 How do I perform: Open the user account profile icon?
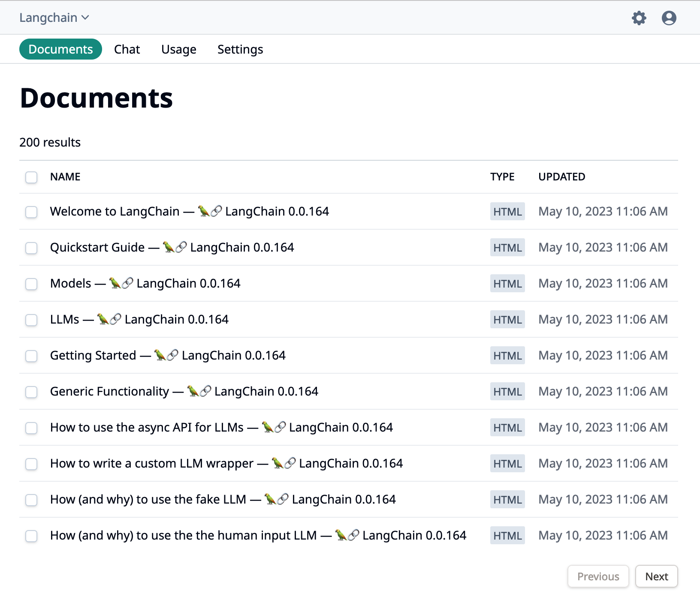[x=669, y=18]
